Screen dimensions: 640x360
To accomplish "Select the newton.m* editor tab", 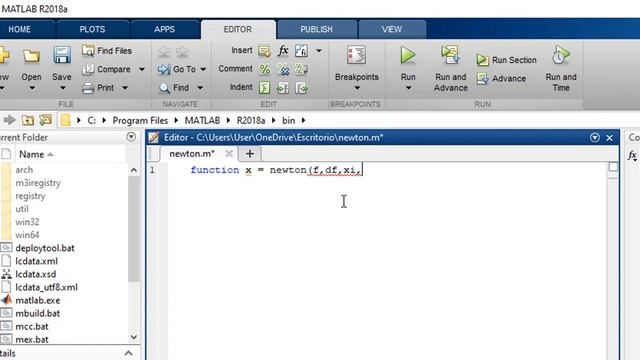I will pyautogui.click(x=192, y=154).
